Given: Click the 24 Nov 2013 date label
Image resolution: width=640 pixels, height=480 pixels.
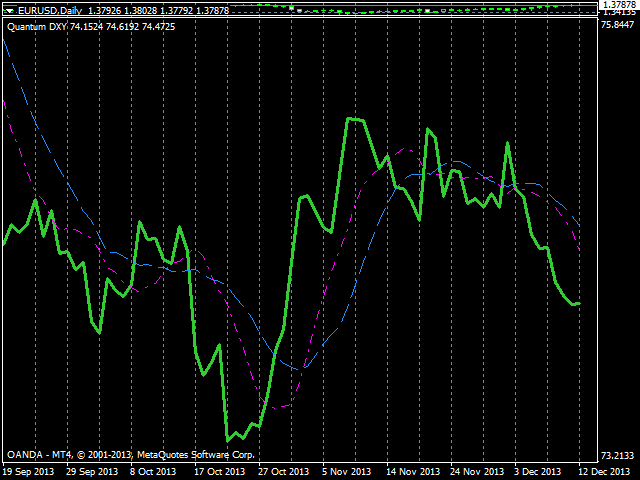Looking at the screenshot, I should pos(476,471).
